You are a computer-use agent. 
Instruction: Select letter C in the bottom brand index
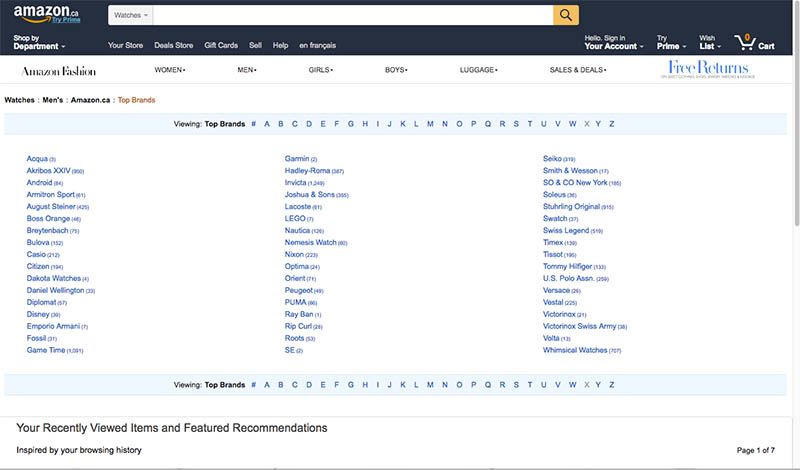[294, 385]
